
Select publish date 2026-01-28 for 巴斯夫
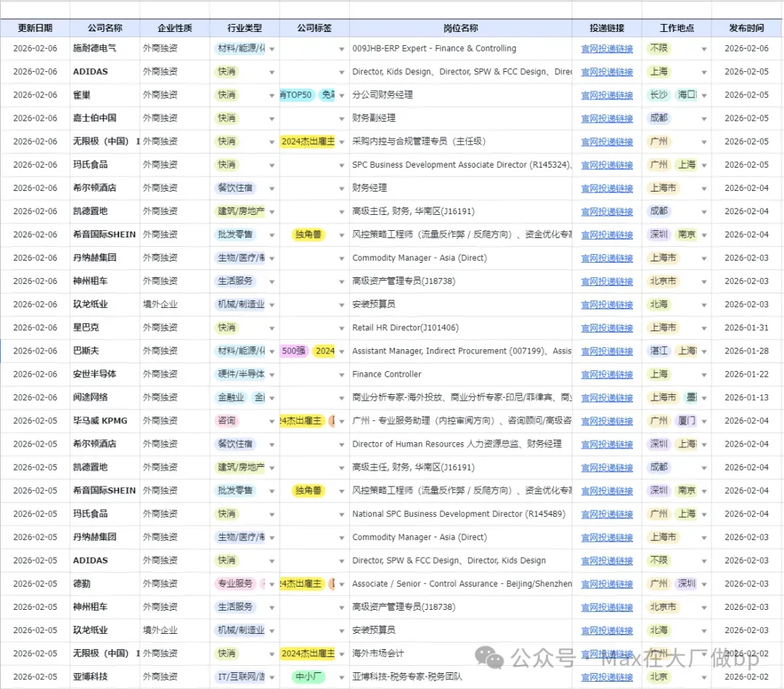coord(746,351)
